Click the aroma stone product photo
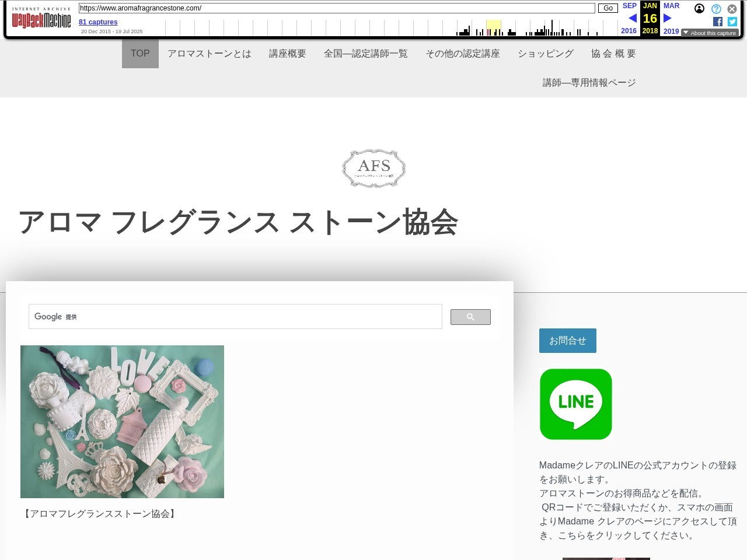Viewport: 747px width, 560px height. click(122, 421)
